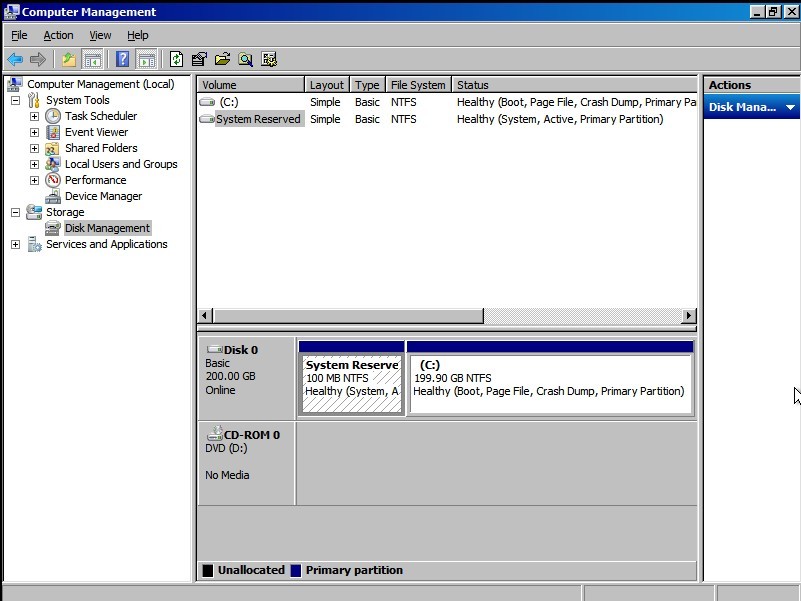This screenshot has height=601, width=801.
Task: Click the System Tools wrench icon
Action: click(34, 100)
